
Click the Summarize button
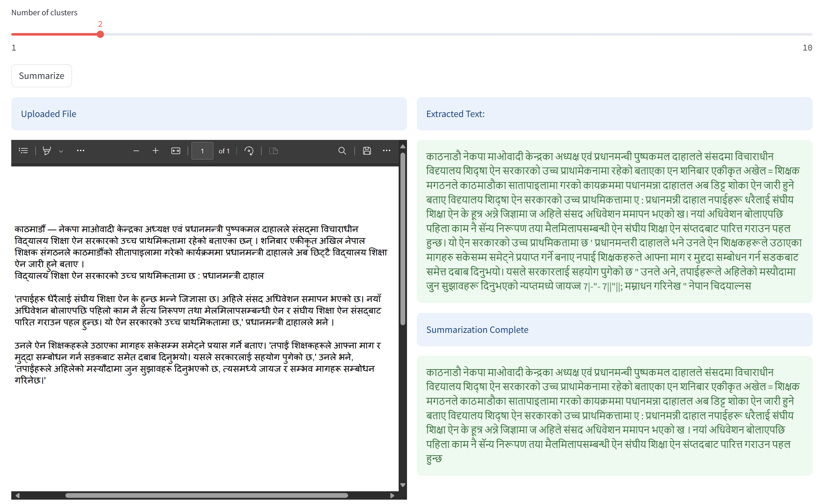[41, 76]
